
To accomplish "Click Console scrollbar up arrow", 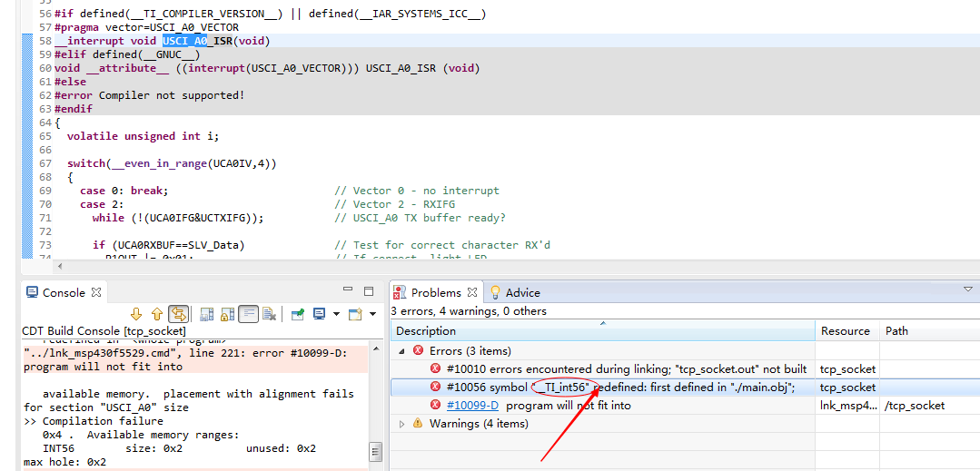I will (376, 347).
